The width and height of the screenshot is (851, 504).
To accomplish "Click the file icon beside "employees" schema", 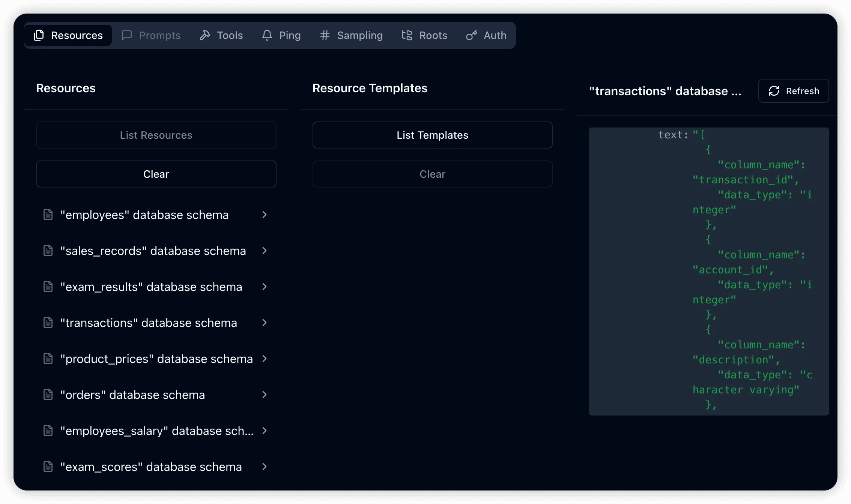I will (x=48, y=214).
